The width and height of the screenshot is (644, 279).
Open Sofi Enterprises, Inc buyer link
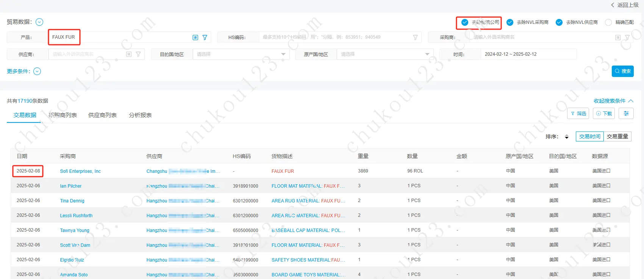point(80,171)
